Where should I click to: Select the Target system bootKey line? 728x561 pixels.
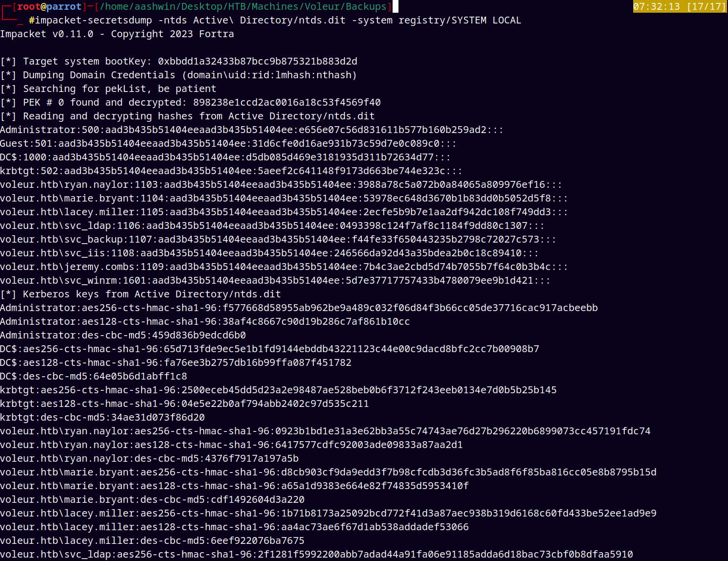[178, 61]
